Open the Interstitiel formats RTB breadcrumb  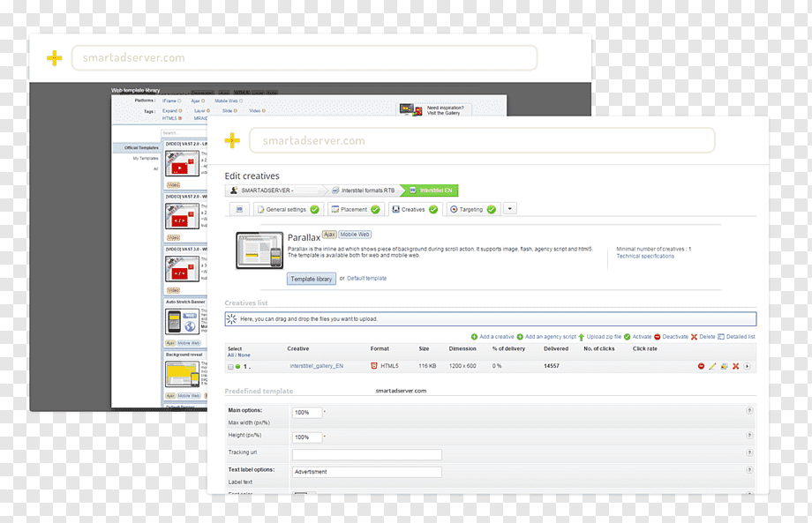tap(364, 191)
